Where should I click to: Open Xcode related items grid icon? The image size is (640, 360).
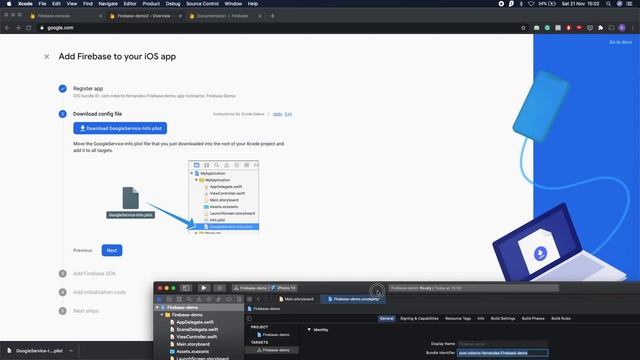[249, 299]
